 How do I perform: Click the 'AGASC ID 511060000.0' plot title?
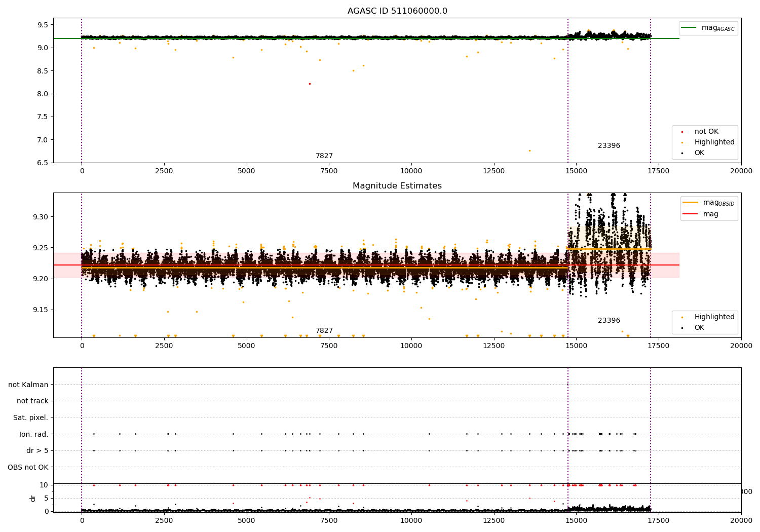point(397,11)
